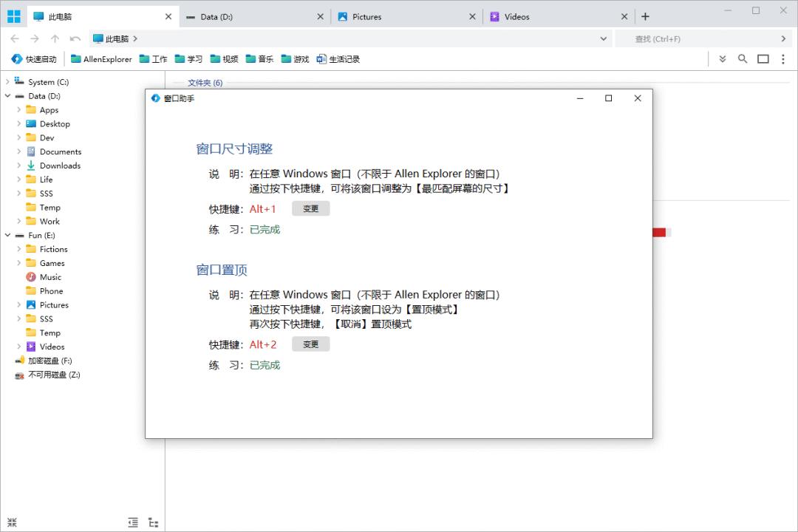Expand the System (C:) tree node
The width and height of the screenshot is (798, 532).
pos(7,81)
